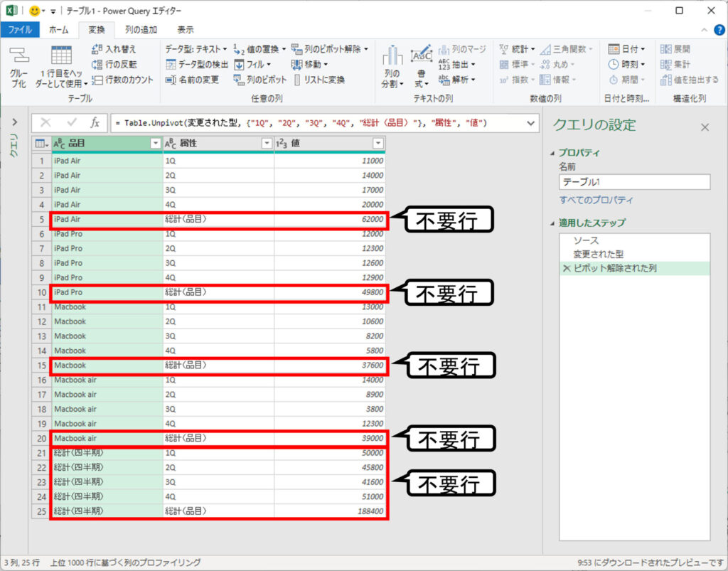Viewport: 728px width, 571px height.
Task: Open 解析 dropdown
Action: coord(457,80)
